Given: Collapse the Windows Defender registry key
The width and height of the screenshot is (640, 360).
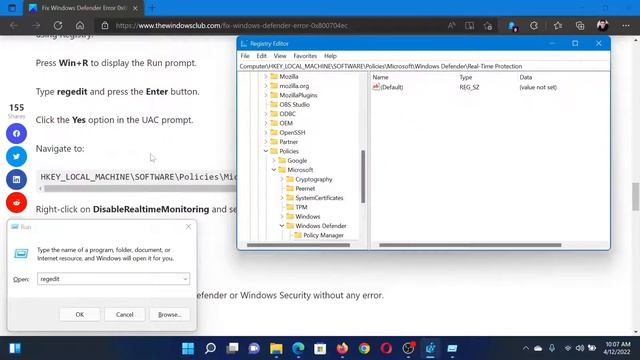Looking at the screenshot, I should point(282,226).
